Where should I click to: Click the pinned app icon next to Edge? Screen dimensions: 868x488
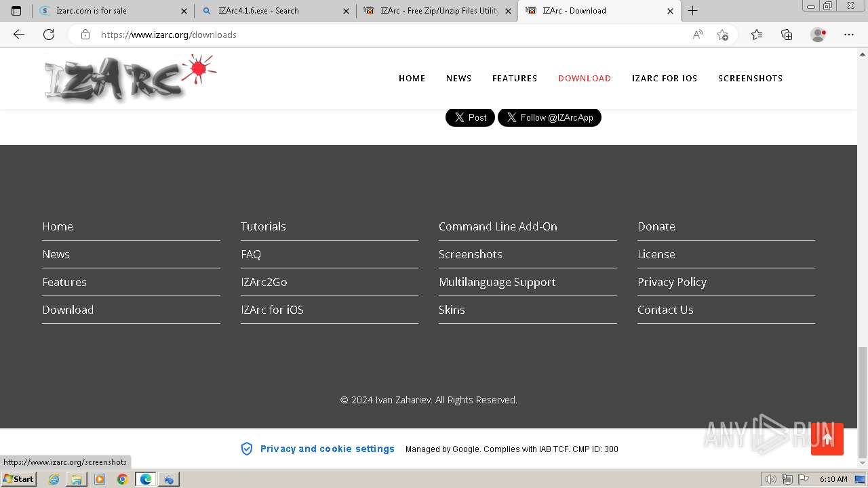169,479
